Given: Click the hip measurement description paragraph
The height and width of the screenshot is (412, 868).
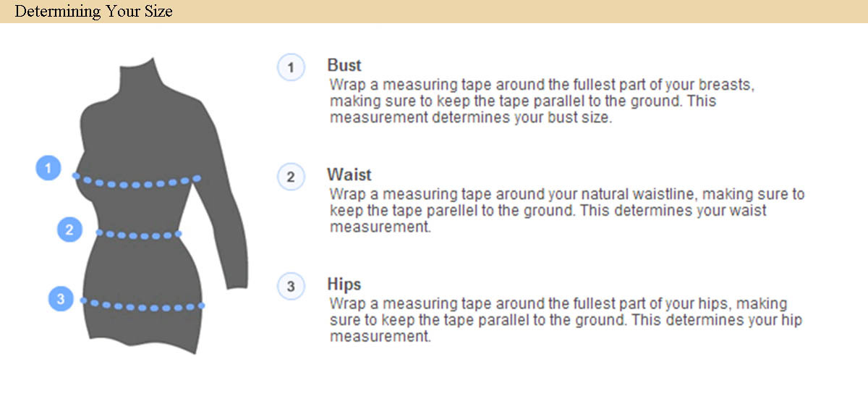Looking at the screenshot, I should point(566,320).
